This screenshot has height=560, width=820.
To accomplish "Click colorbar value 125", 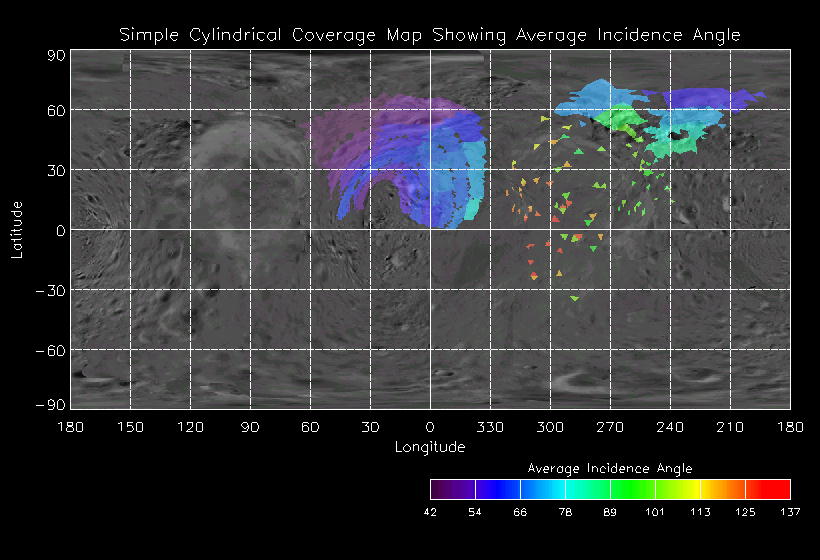I will pyautogui.click(x=745, y=512).
